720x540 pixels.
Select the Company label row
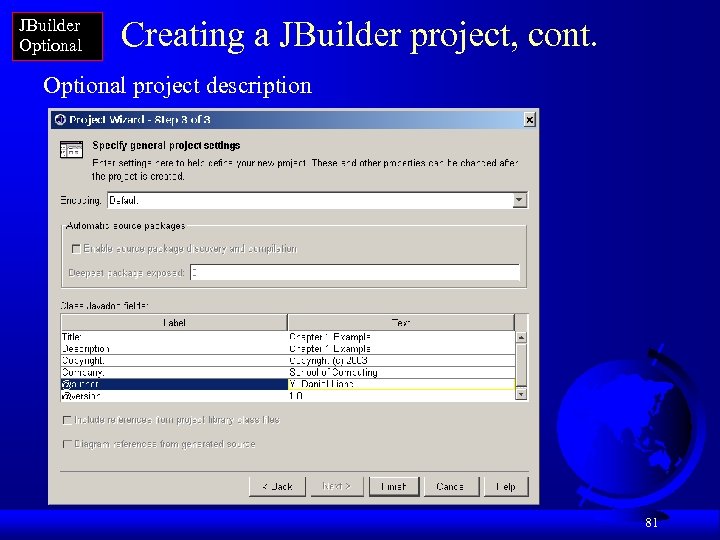(174, 372)
